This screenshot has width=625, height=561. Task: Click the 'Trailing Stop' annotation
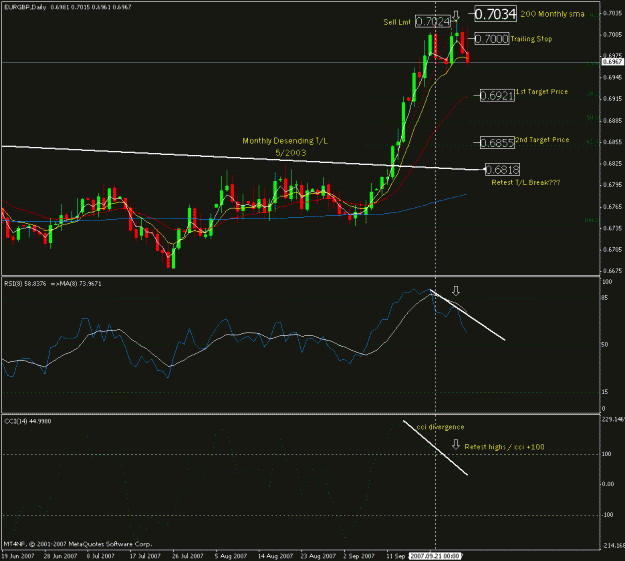click(x=531, y=39)
